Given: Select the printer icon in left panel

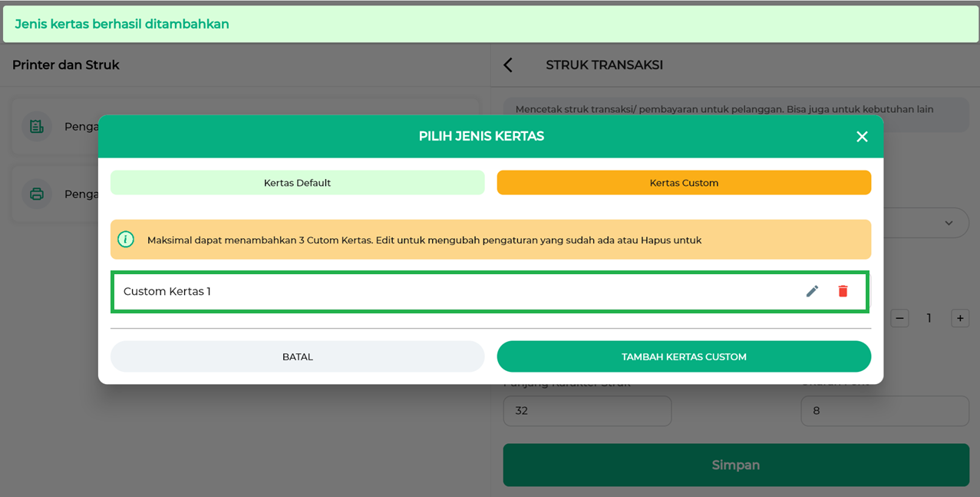Looking at the screenshot, I should [x=37, y=194].
